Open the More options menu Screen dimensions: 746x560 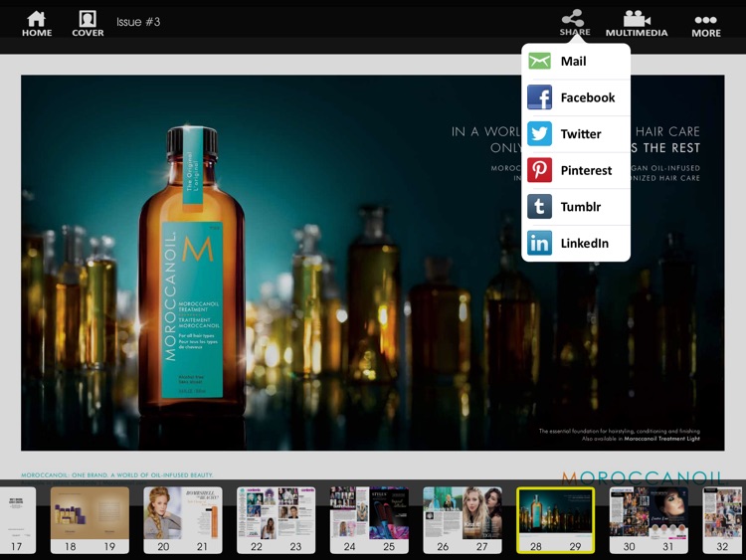click(706, 26)
